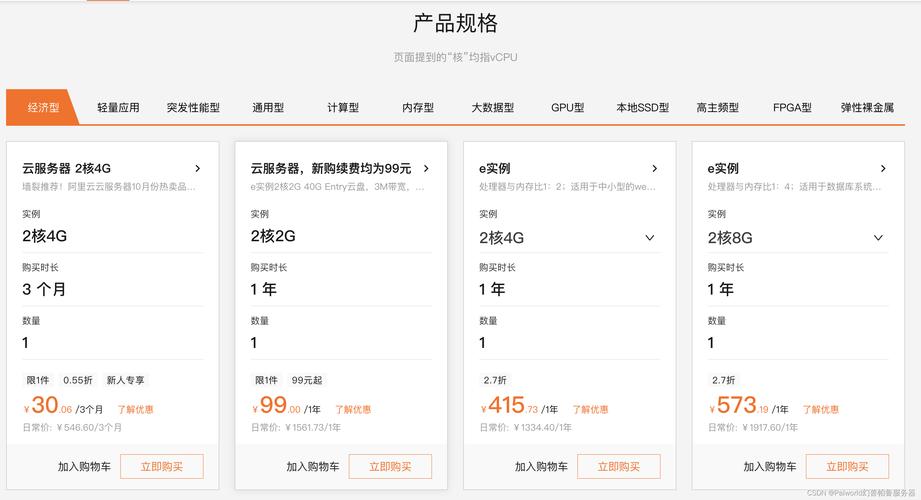Image resolution: width=921 pixels, height=500 pixels.
Task: Click the 0.55折 discount tag
Action: [78, 380]
